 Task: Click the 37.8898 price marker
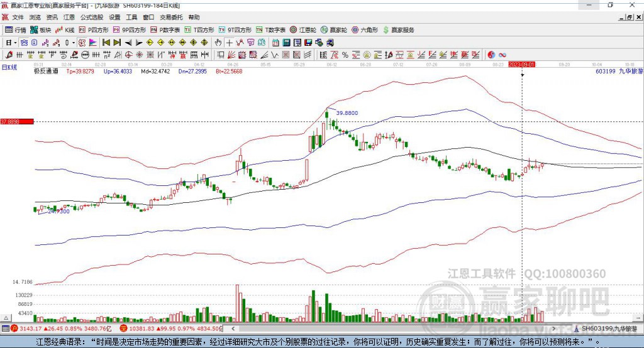click(17, 121)
